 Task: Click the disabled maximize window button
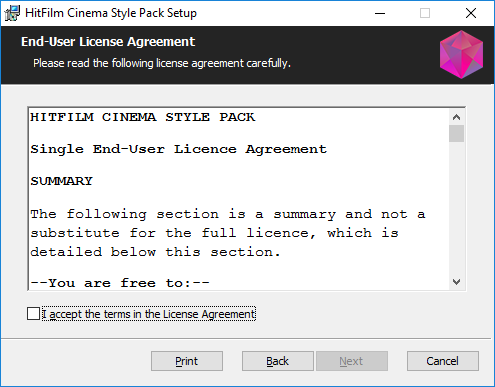(x=425, y=13)
